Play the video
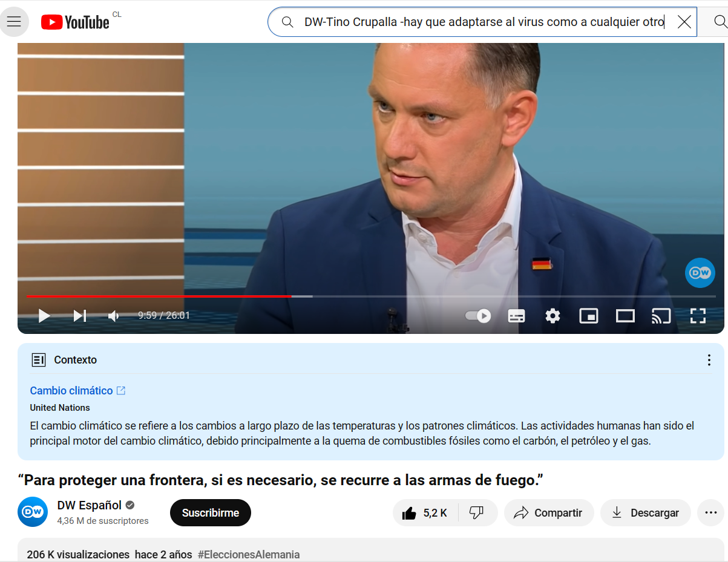This screenshot has width=728, height=562. coord(44,315)
